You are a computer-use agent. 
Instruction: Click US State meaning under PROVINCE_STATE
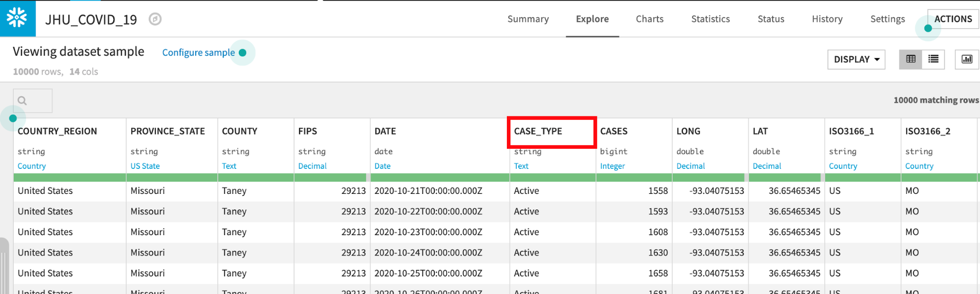(x=145, y=166)
